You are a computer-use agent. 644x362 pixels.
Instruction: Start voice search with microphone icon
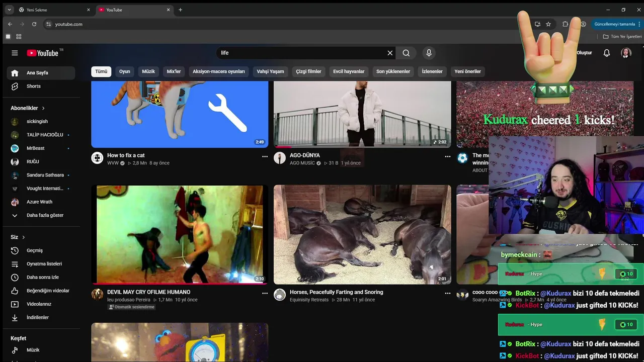coord(429,53)
